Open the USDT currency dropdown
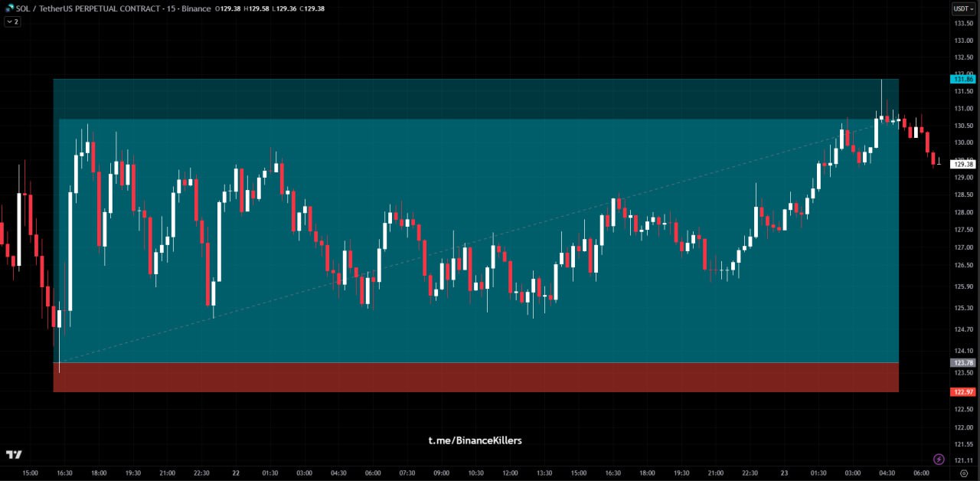The image size is (980, 481). (962, 9)
